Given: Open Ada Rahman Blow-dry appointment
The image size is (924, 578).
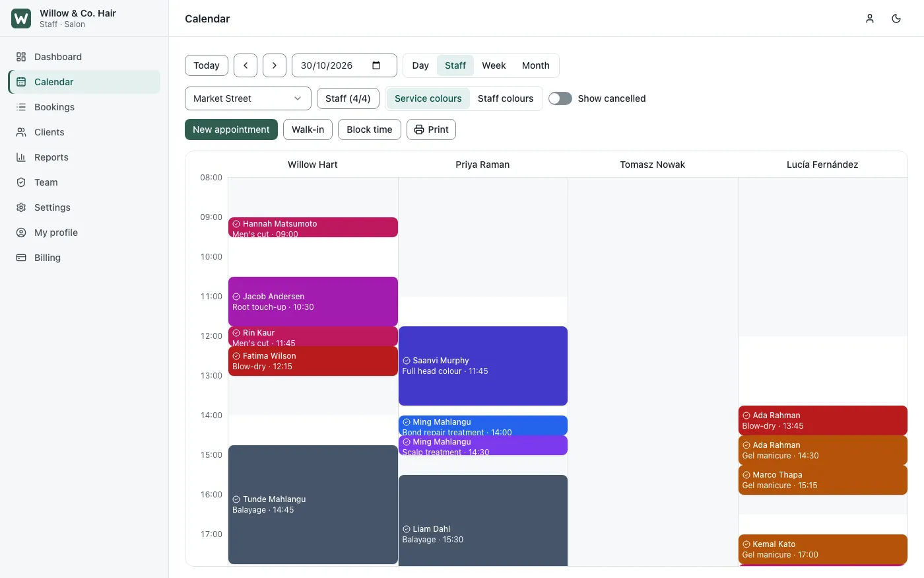Looking at the screenshot, I should coord(823,420).
